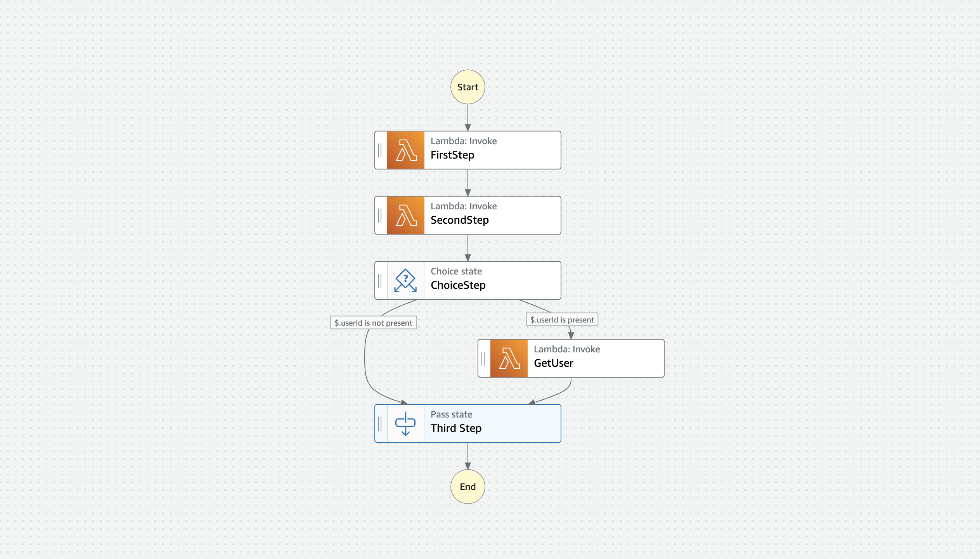Click the Lambda icon inside SecondStep state
Viewport: 980px width, 559px height.
(405, 215)
